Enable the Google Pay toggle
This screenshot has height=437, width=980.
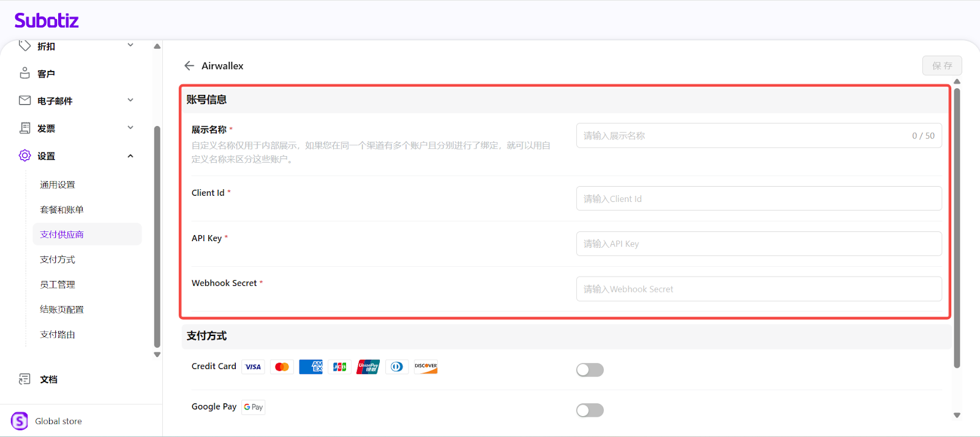(x=590, y=410)
